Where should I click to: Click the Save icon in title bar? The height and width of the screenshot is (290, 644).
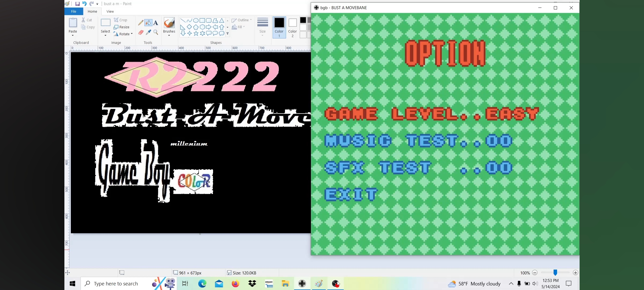(77, 4)
